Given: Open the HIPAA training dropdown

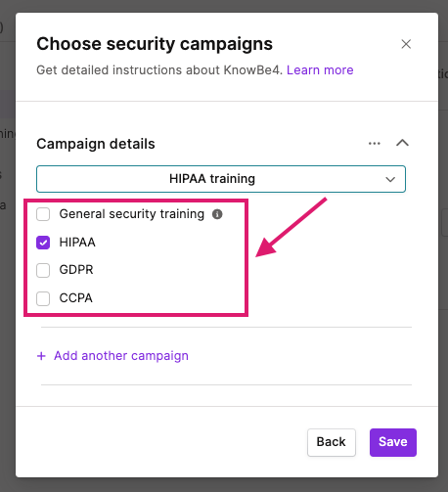Looking at the screenshot, I should click(x=221, y=179).
